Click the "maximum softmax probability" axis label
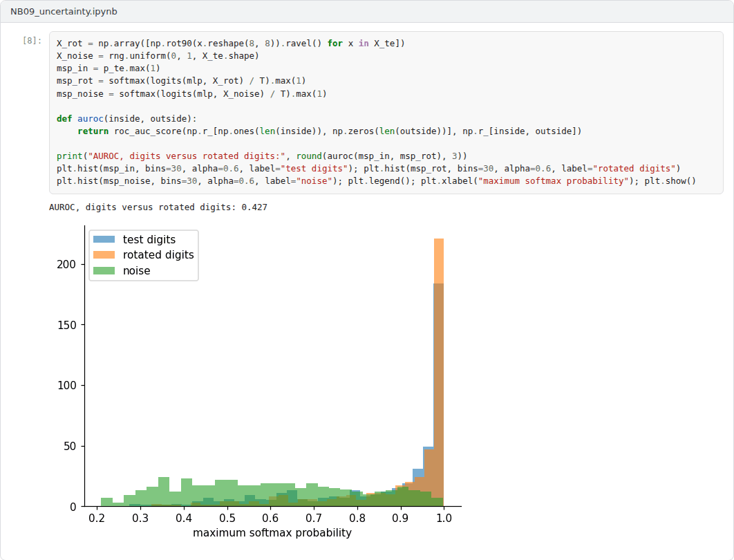The width and height of the screenshot is (734, 560). tap(272, 533)
